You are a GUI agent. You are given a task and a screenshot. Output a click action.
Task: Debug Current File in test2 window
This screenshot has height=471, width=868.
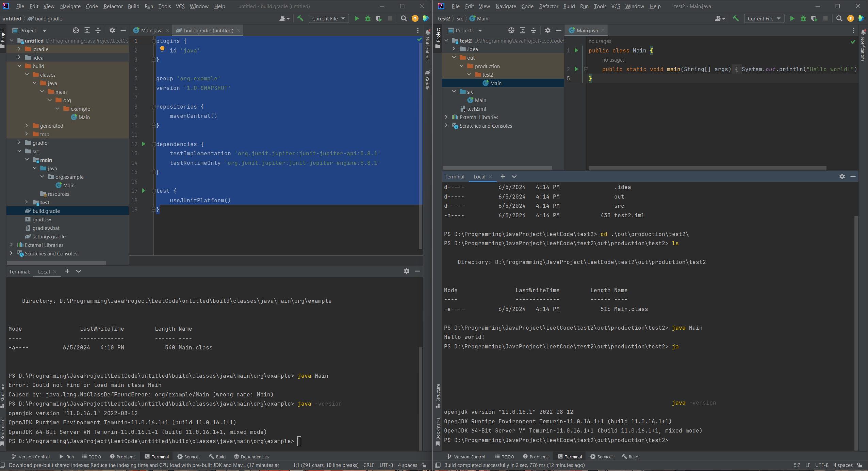(803, 19)
